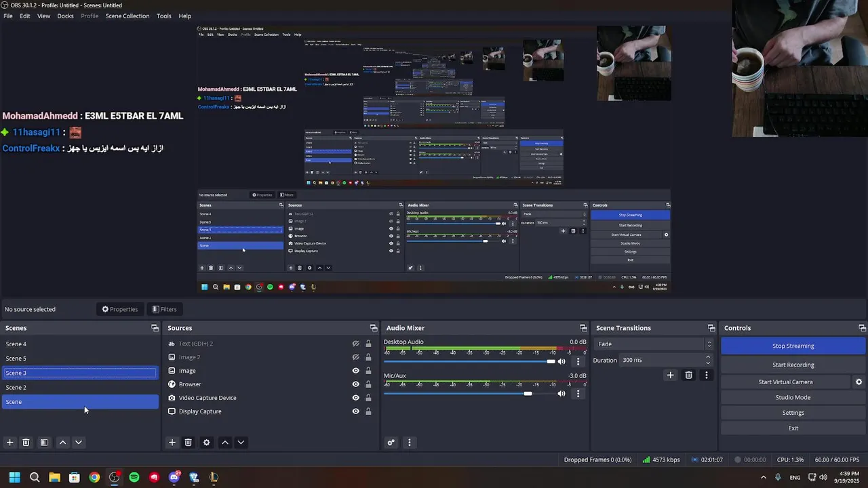868x488 pixels.
Task: Undock the Sources panel with float icon
Action: pos(373,328)
